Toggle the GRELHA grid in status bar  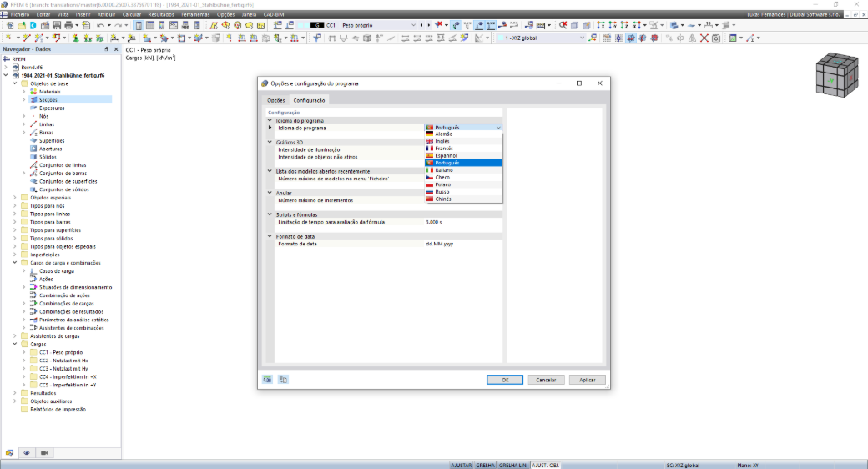[x=486, y=465]
